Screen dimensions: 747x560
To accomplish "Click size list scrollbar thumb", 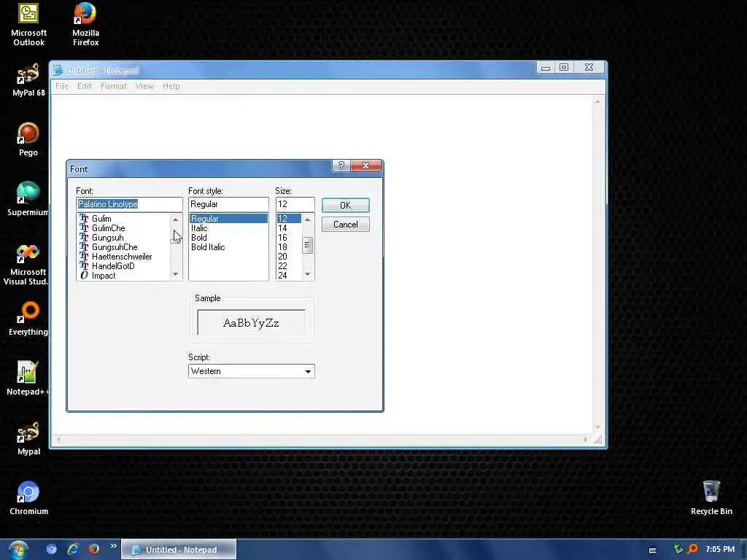I will 307,245.
